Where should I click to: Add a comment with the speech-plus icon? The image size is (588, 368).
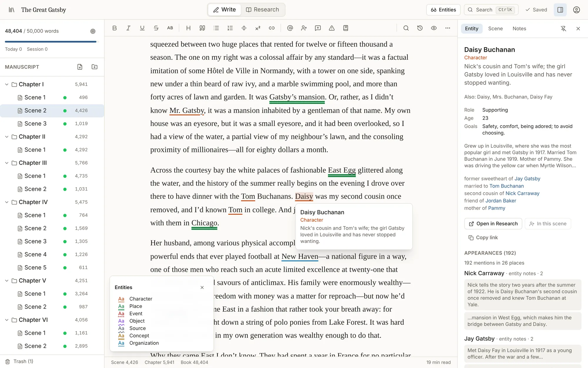(318, 28)
